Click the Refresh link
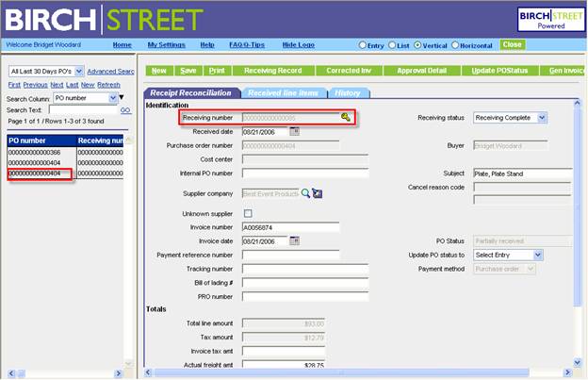The height and width of the screenshot is (380, 588). (x=108, y=85)
